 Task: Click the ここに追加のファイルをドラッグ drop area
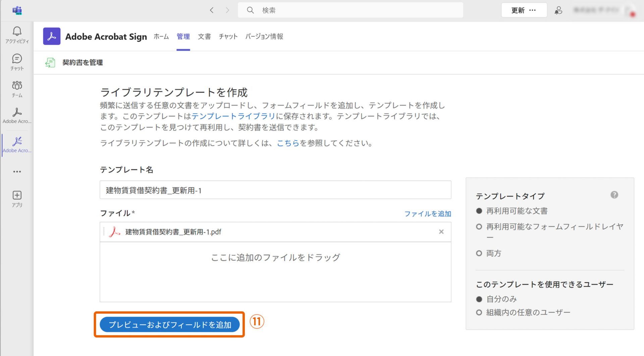click(x=275, y=272)
